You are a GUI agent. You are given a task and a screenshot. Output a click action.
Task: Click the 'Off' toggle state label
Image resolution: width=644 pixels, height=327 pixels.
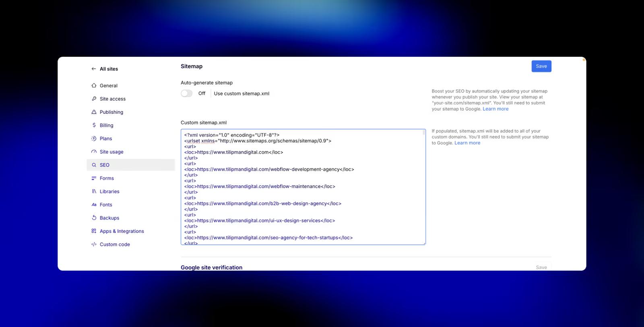pos(202,93)
